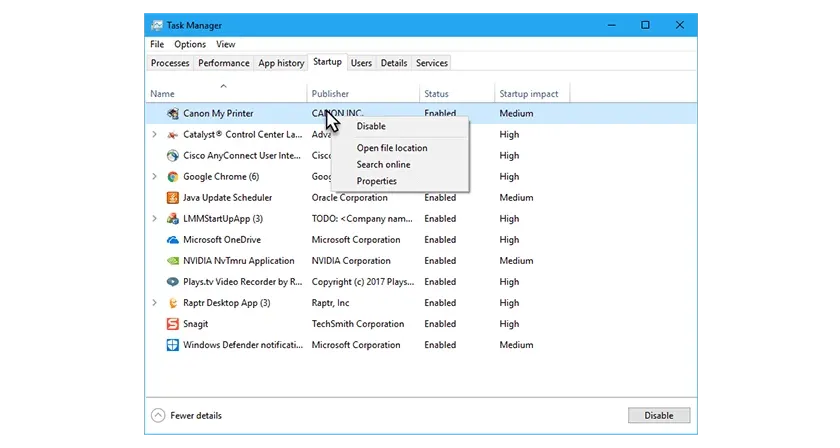Choose Open file location from context menu
840x448 pixels.
391,148
